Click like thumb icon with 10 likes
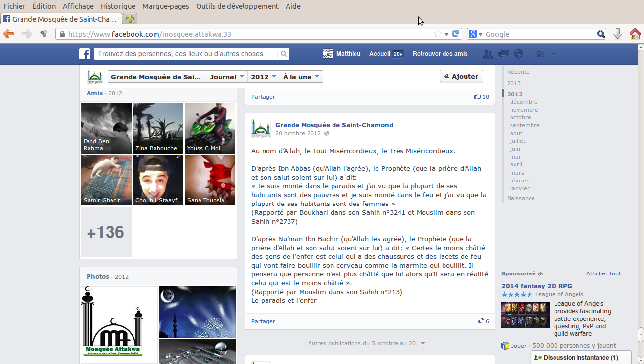The width and height of the screenshot is (644, 364). [478, 96]
